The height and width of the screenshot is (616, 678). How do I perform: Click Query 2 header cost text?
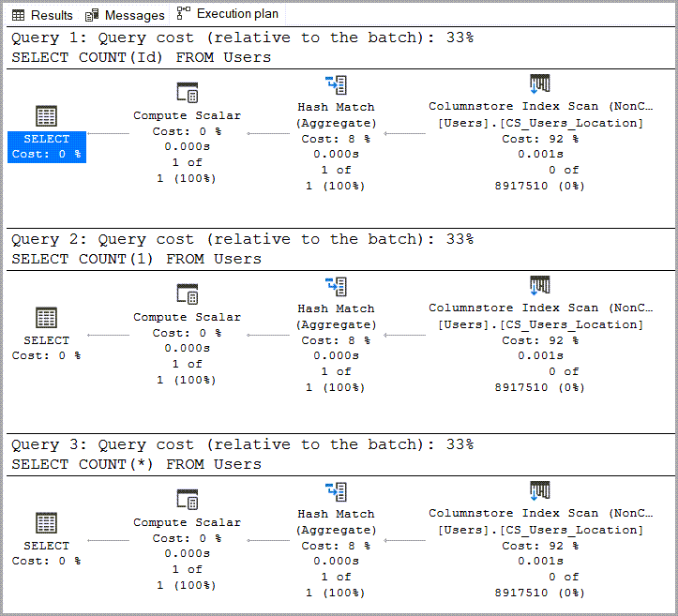pyautogui.click(x=243, y=239)
